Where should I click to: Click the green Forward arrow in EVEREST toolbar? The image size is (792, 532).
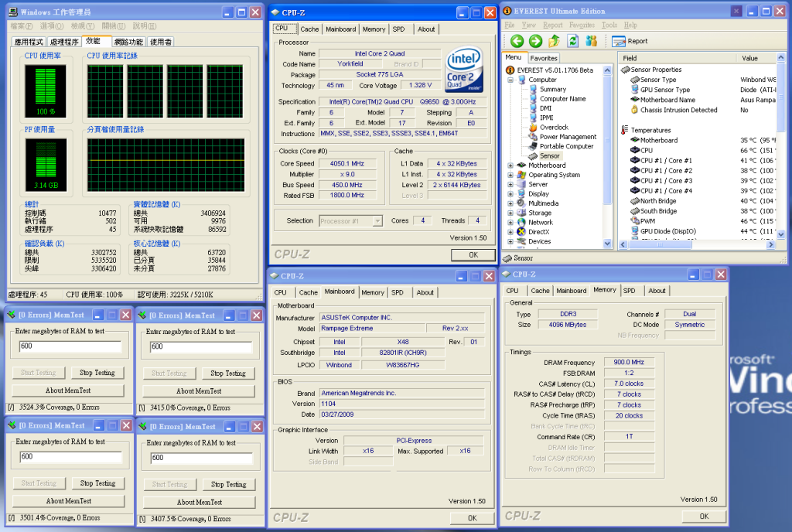(x=535, y=41)
